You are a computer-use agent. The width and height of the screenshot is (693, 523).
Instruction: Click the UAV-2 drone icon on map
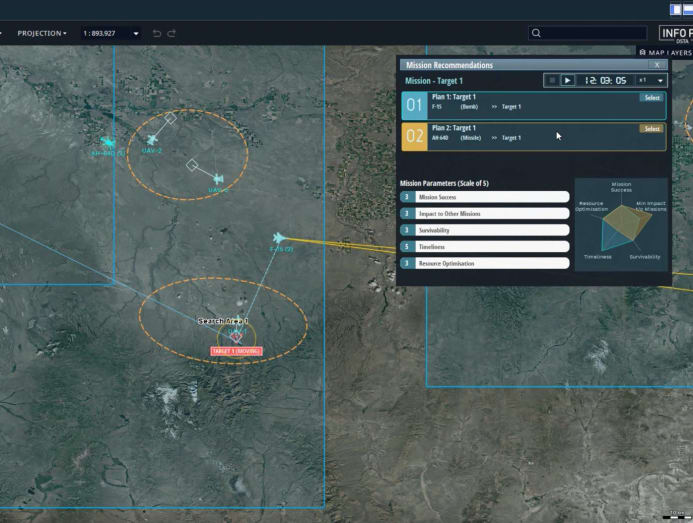click(152, 140)
